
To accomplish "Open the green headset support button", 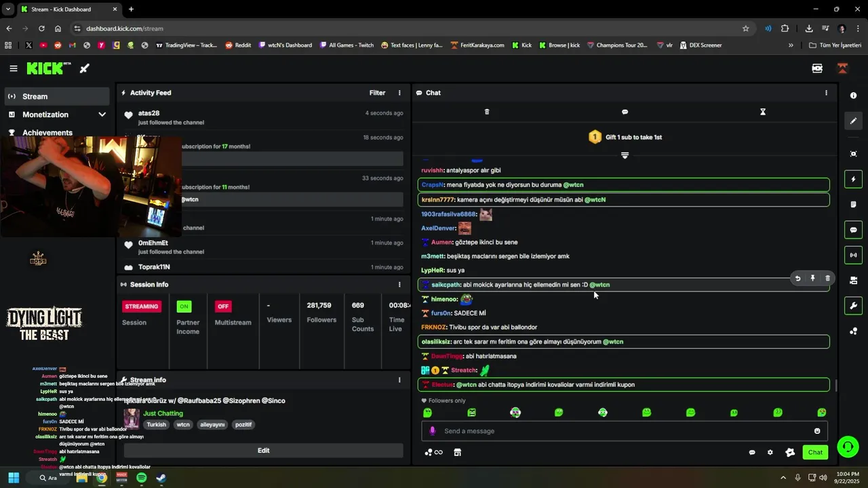I will tap(848, 447).
